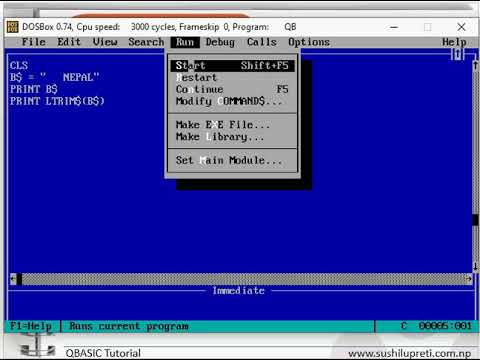The height and width of the screenshot is (360, 480).
Task: Choose Make EXE File... option
Action: point(232,125)
